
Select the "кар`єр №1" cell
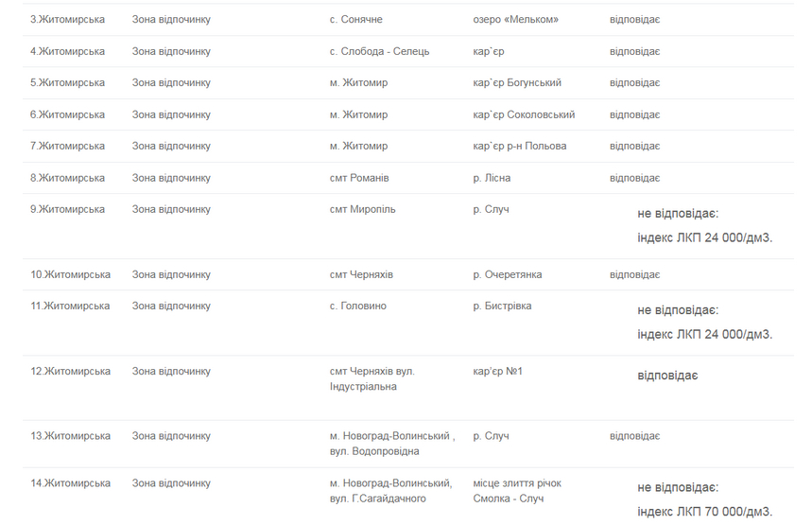coord(497,371)
